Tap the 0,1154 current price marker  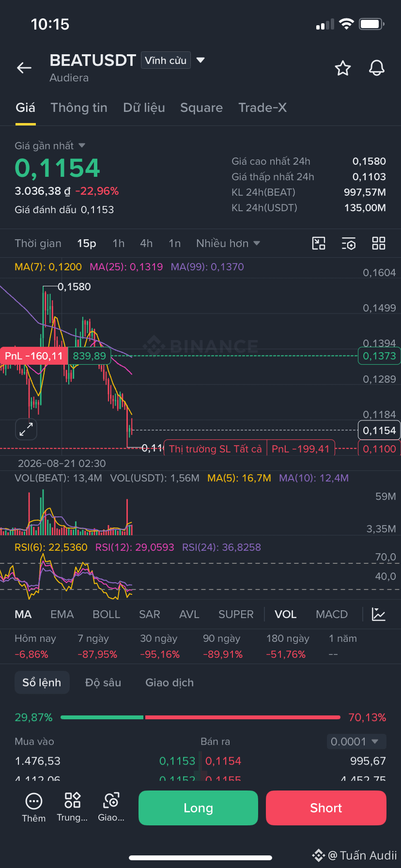pyautogui.click(x=379, y=430)
